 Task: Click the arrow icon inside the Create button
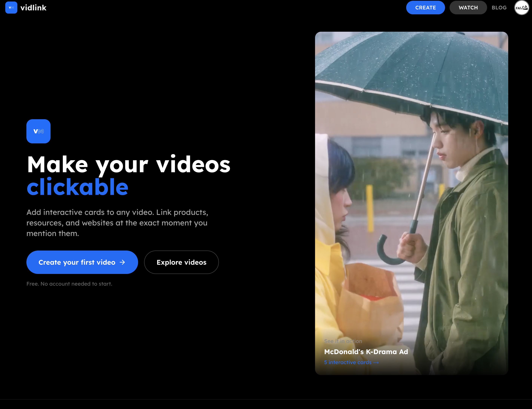(x=122, y=262)
